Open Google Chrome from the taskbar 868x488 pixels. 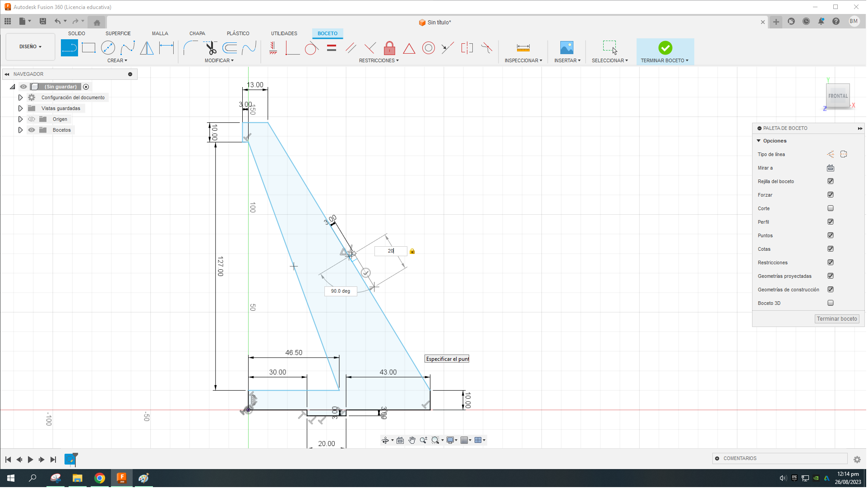pos(99,478)
